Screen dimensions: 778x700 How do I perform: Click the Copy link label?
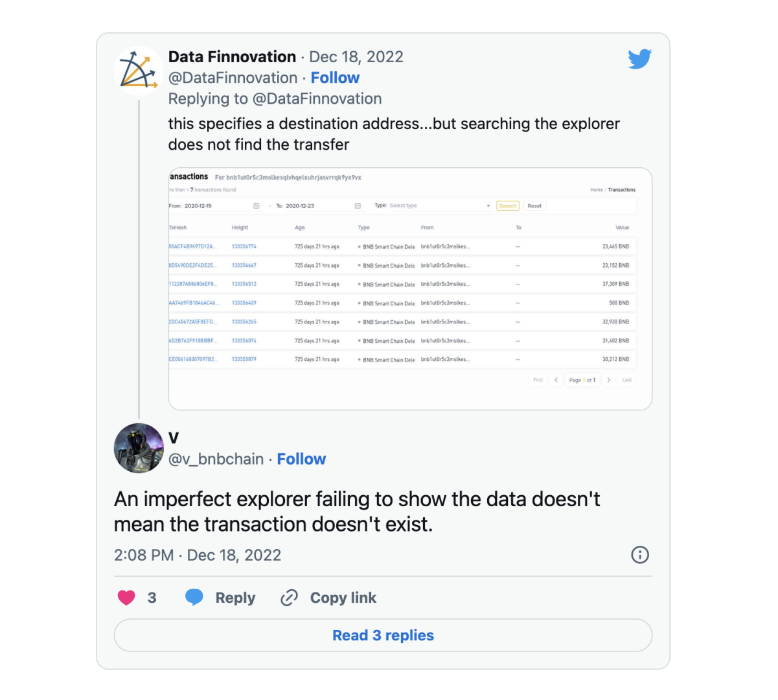[x=343, y=598]
